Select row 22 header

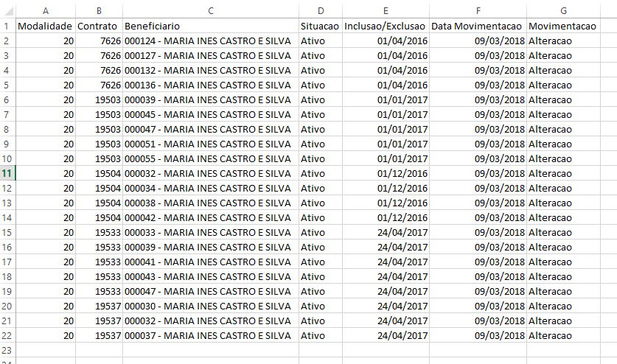7,335
